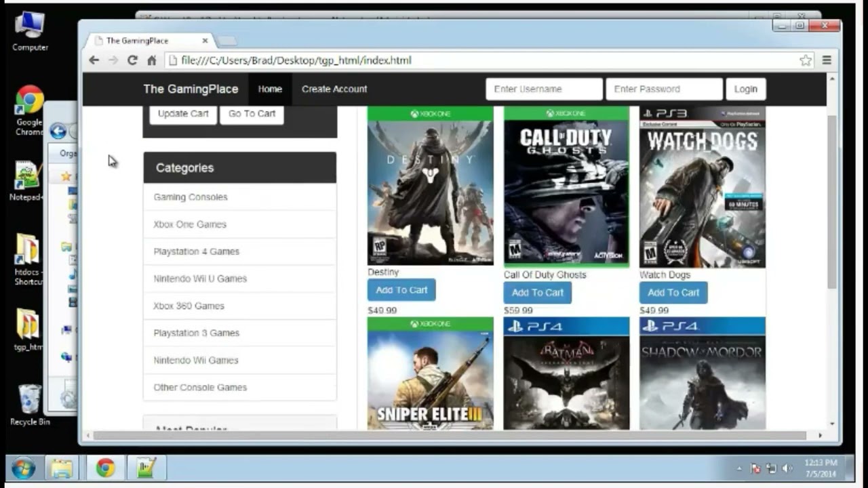
Task: Click the Action Center flag tray icon
Action: 755,468
